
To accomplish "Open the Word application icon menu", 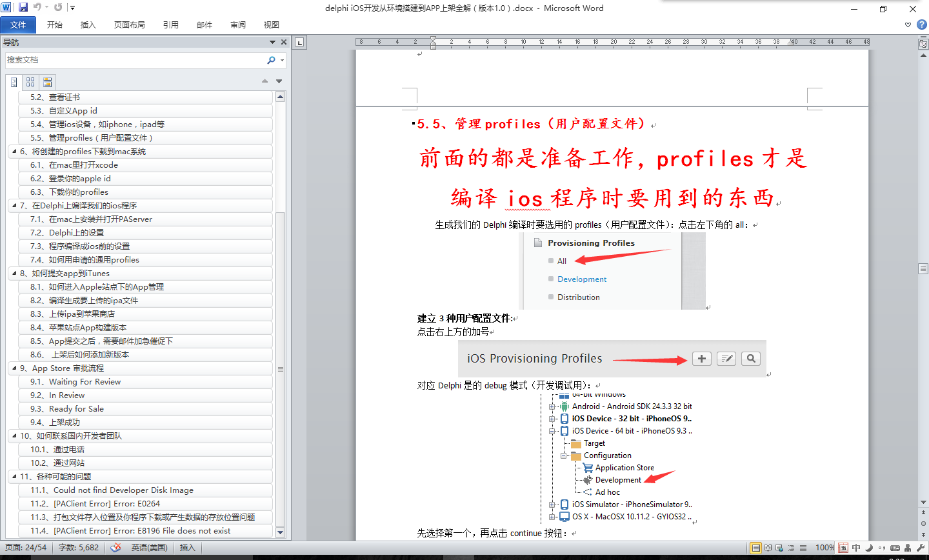I will (x=6, y=8).
